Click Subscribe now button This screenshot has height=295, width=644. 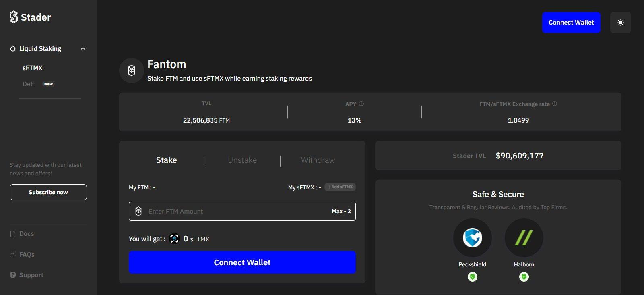coord(48,192)
